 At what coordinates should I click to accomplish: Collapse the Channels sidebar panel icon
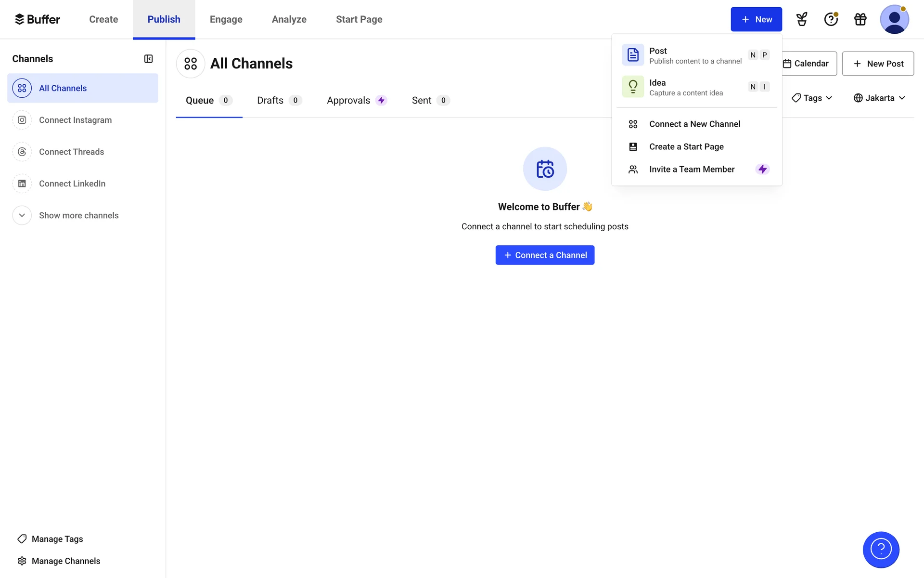pyautogui.click(x=148, y=59)
